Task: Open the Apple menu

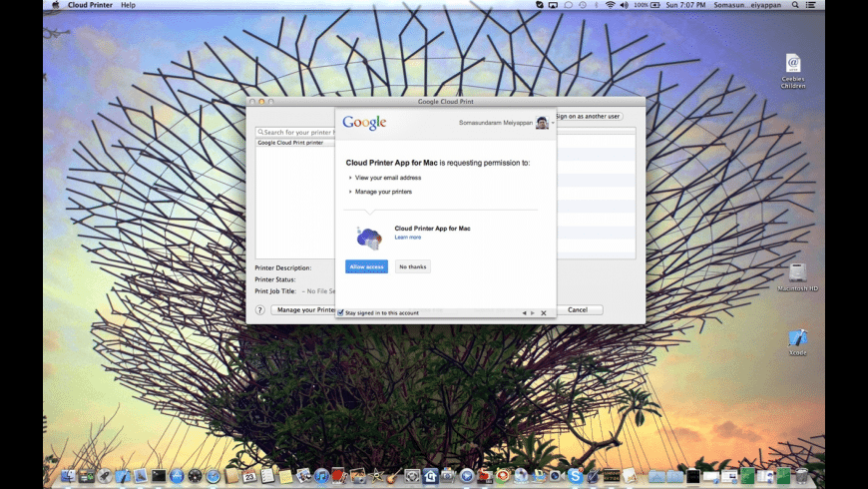Action: click(55, 5)
